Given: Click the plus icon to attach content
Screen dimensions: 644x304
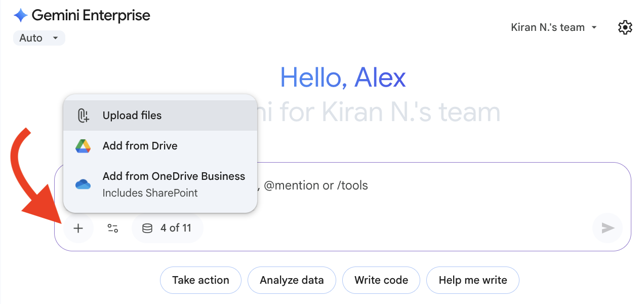Looking at the screenshot, I should tap(78, 228).
